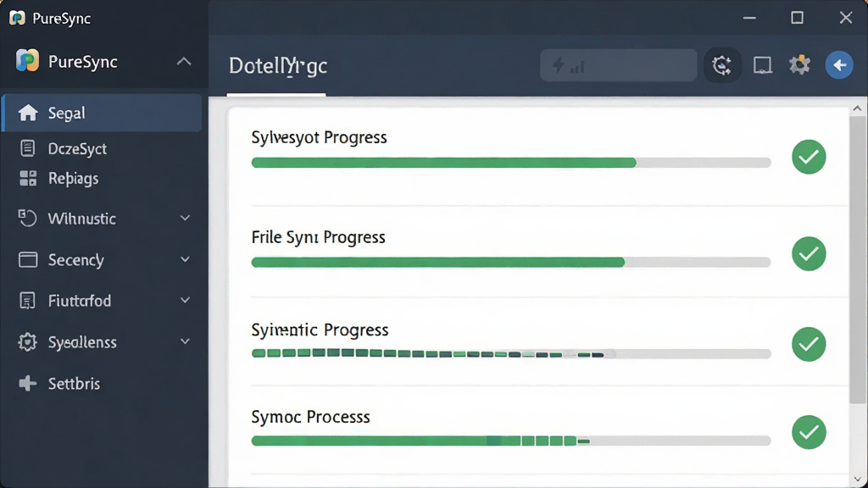Click the Syeallenss sidebar label
868x488 pixels.
(x=82, y=342)
